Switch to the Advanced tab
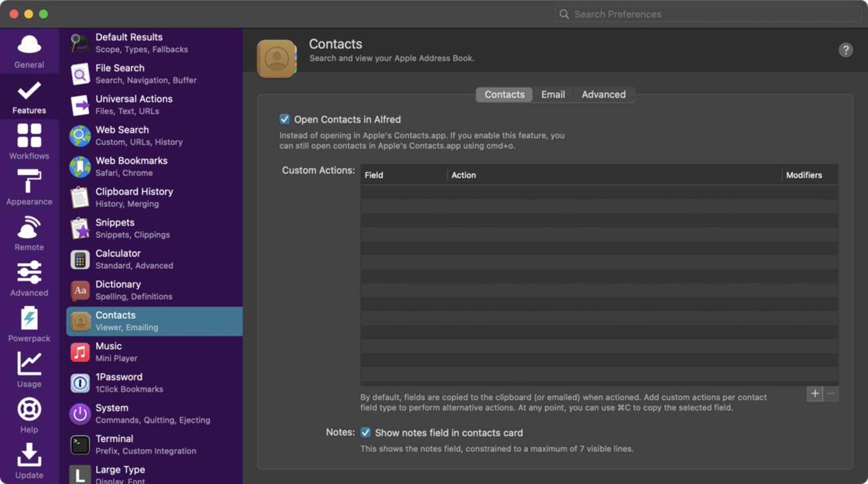The image size is (868, 484). (x=603, y=95)
